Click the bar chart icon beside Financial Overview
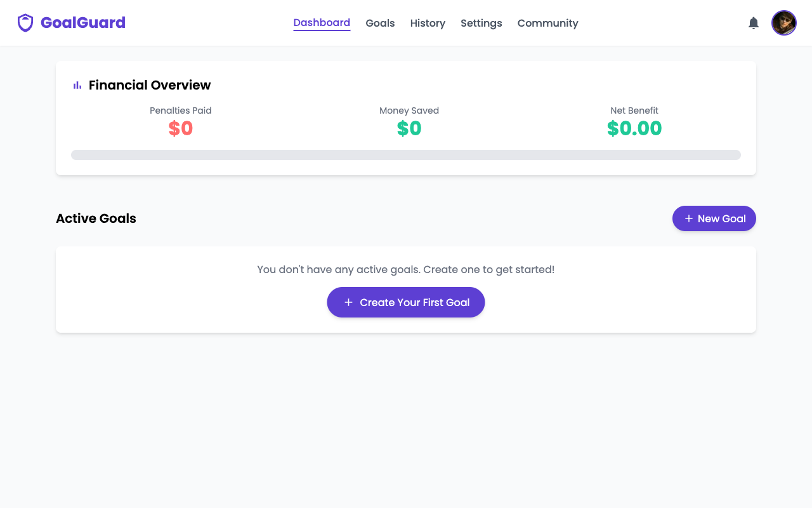The image size is (812, 508). coord(76,84)
